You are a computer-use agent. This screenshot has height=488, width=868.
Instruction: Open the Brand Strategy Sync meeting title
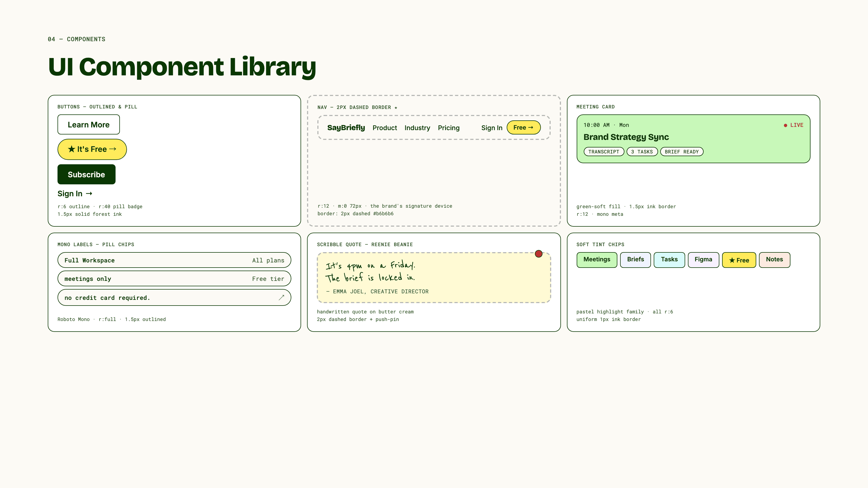[x=626, y=137]
